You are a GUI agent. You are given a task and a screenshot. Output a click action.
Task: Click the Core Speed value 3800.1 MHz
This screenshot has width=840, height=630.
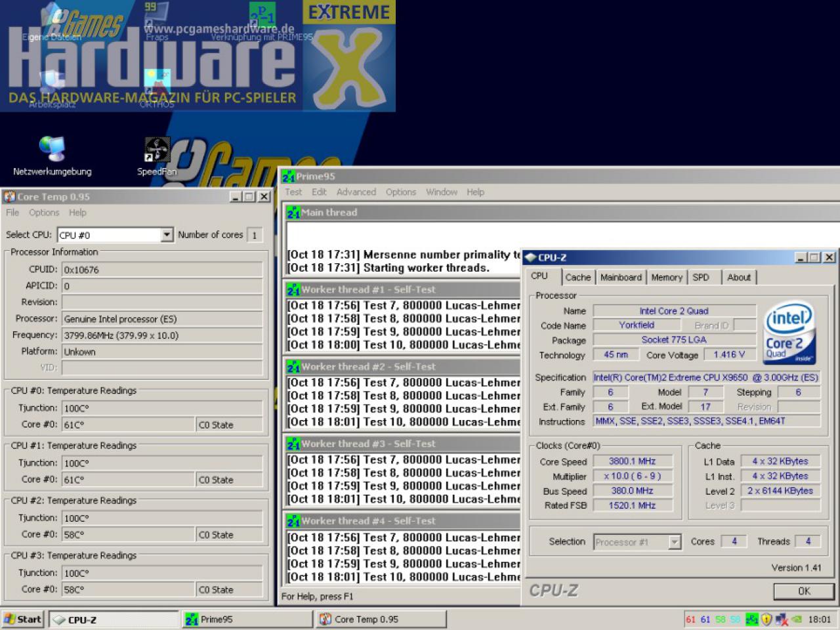coord(633,461)
